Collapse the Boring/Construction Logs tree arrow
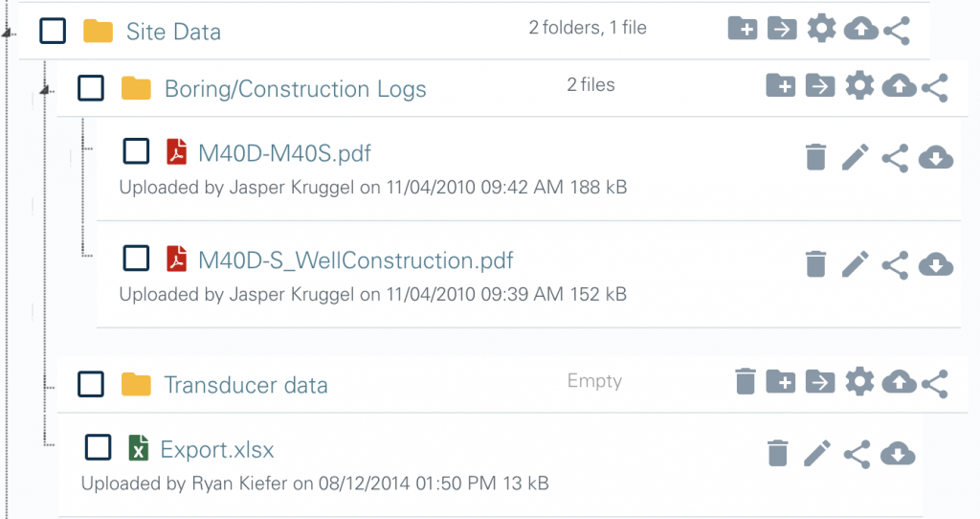Image resolution: width=980 pixels, height=519 pixels. (x=44, y=91)
